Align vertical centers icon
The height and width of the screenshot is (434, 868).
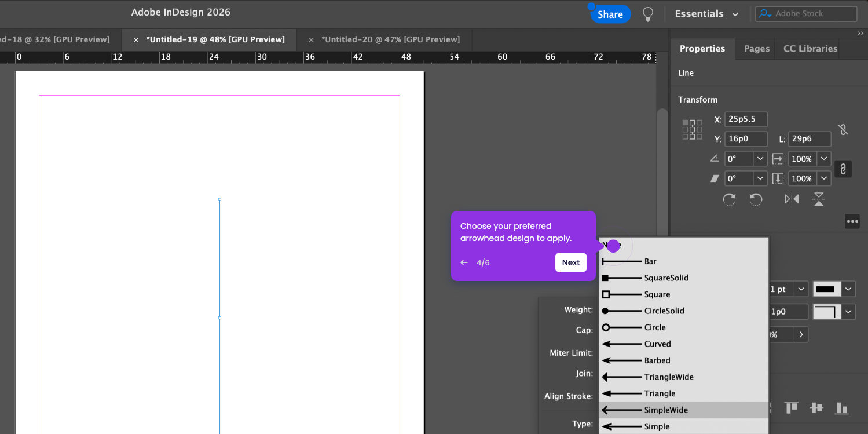tap(816, 408)
